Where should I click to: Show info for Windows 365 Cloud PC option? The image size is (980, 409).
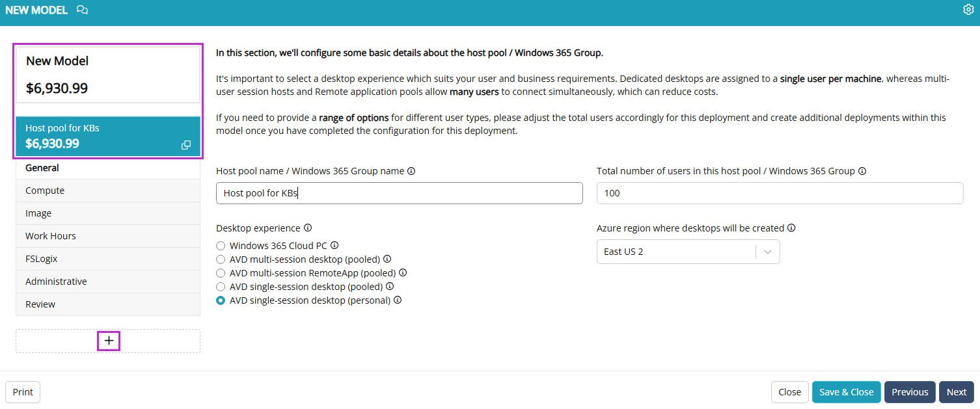(334, 246)
